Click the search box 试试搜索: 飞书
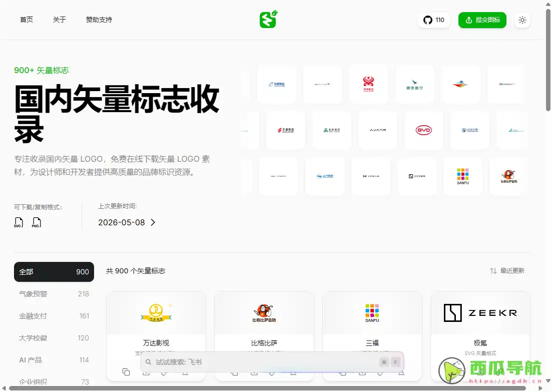Image resolution: width=552 pixels, height=392 pixels. (x=272, y=362)
